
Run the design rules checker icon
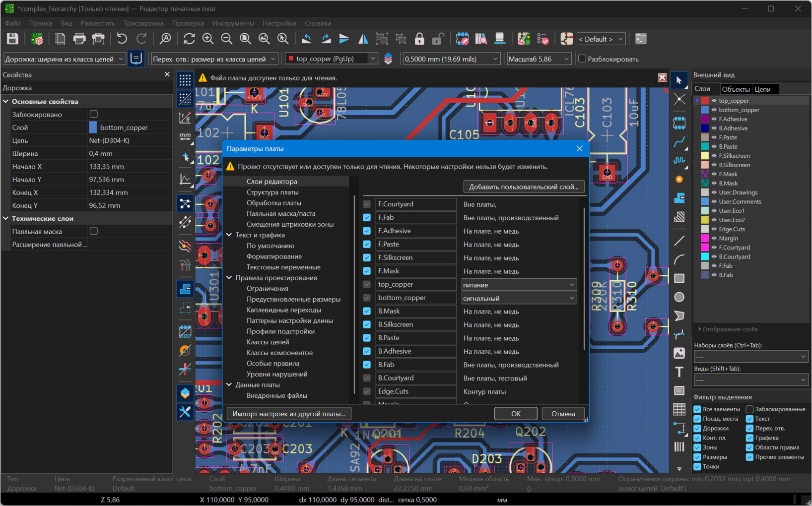(x=543, y=39)
